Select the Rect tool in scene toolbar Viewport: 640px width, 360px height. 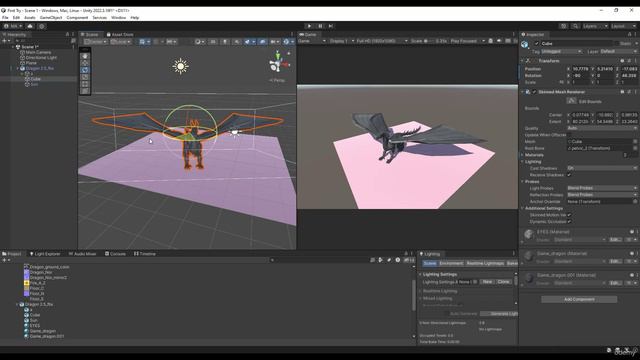coord(85,84)
